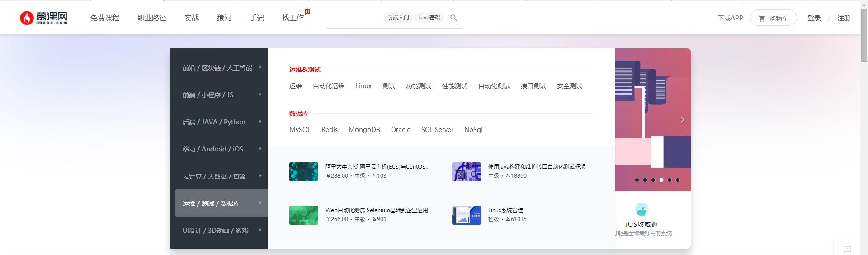Screen dimensions: 868x255
Task: Click Linux系统管理 course title
Action: pos(505,210)
